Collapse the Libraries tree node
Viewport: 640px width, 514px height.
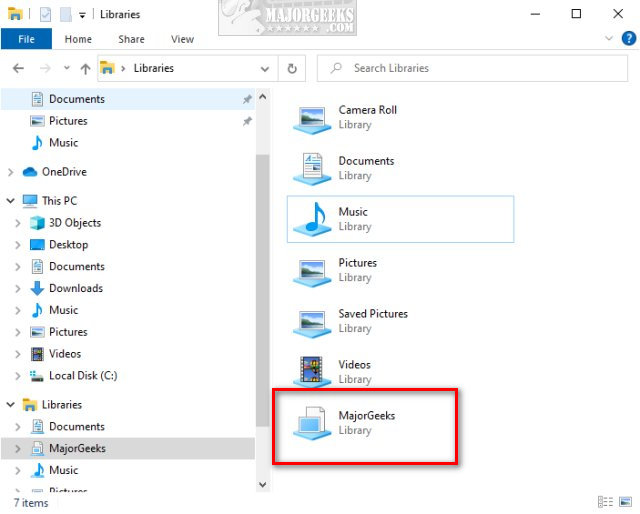coord(11,405)
